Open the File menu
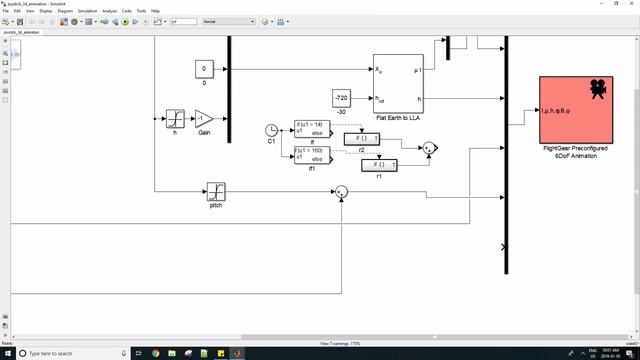The image size is (640, 360). pos(6,11)
